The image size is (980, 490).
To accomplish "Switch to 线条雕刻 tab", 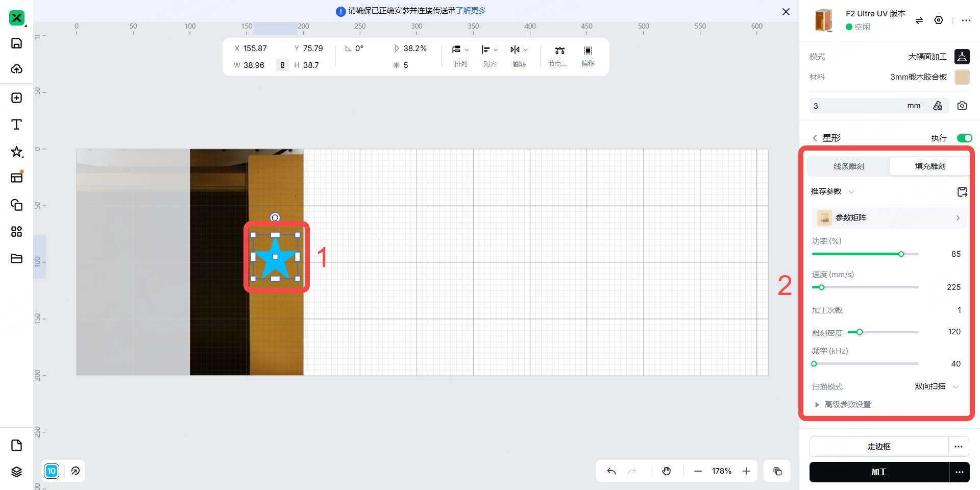I will click(848, 166).
